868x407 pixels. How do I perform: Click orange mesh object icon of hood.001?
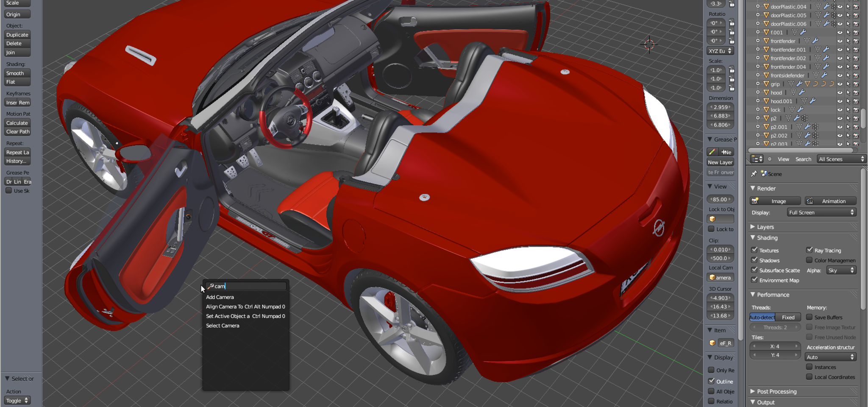pyautogui.click(x=766, y=101)
